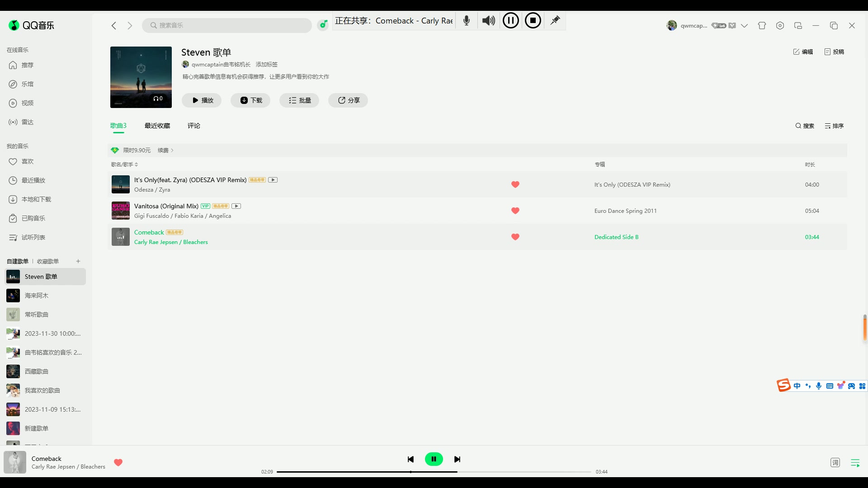Select the 海来阿木 playlist
This screenshot has width=868, height=488.
coord(45,296)
